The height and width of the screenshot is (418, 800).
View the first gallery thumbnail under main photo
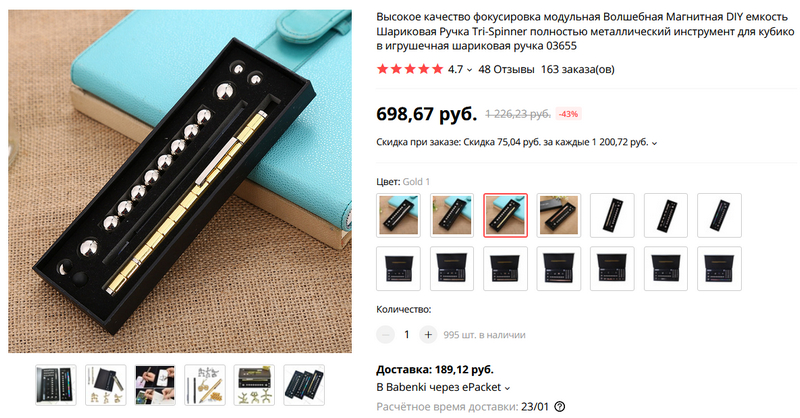[56, 385]
